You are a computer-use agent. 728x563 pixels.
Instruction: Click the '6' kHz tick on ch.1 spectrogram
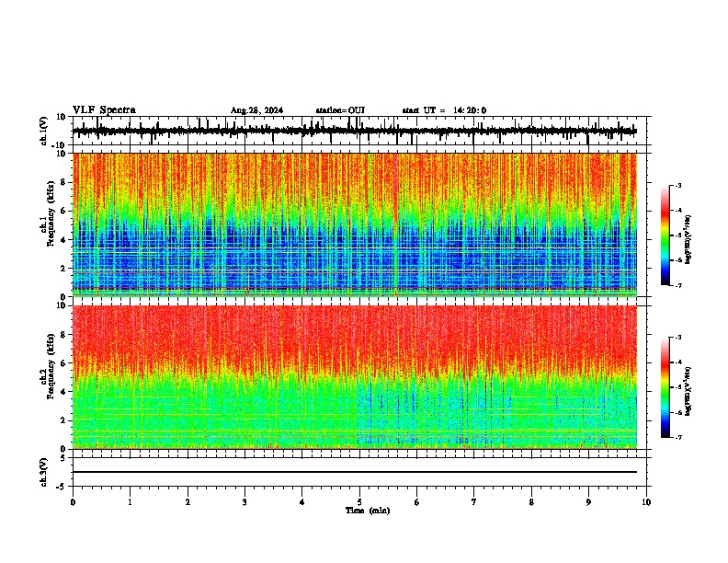pyautogui.click(x=64, y=211)
